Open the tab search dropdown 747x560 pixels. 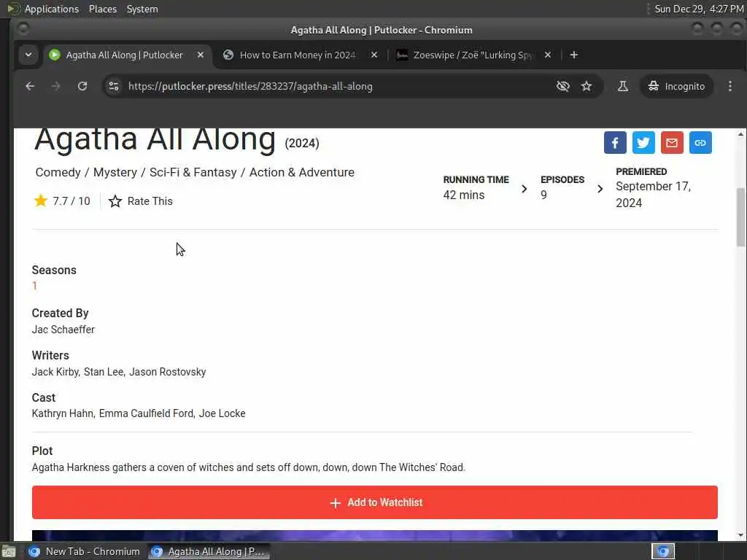point(28,55)
